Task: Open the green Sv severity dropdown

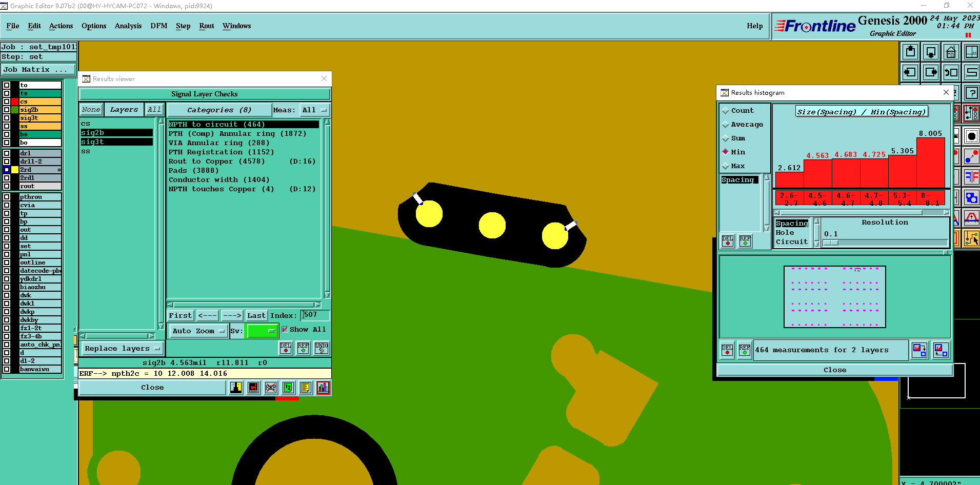Action: coord(262,331)
